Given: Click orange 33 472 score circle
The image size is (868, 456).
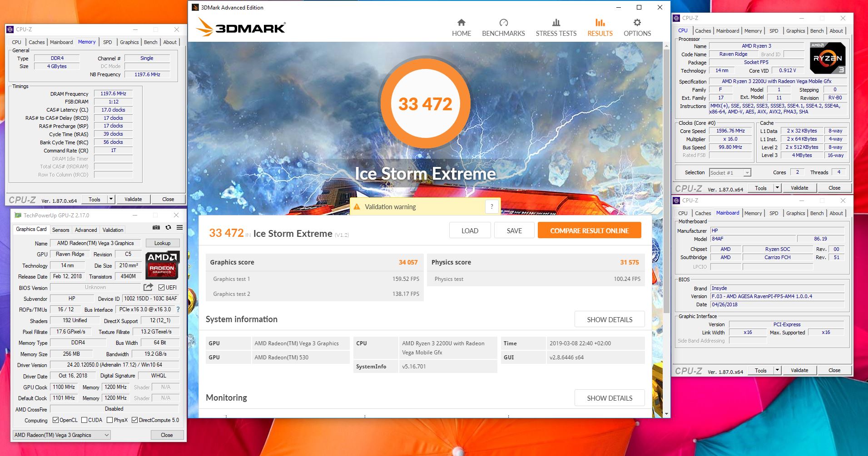Looking at the screenshot, I should [x=425, y=104].
